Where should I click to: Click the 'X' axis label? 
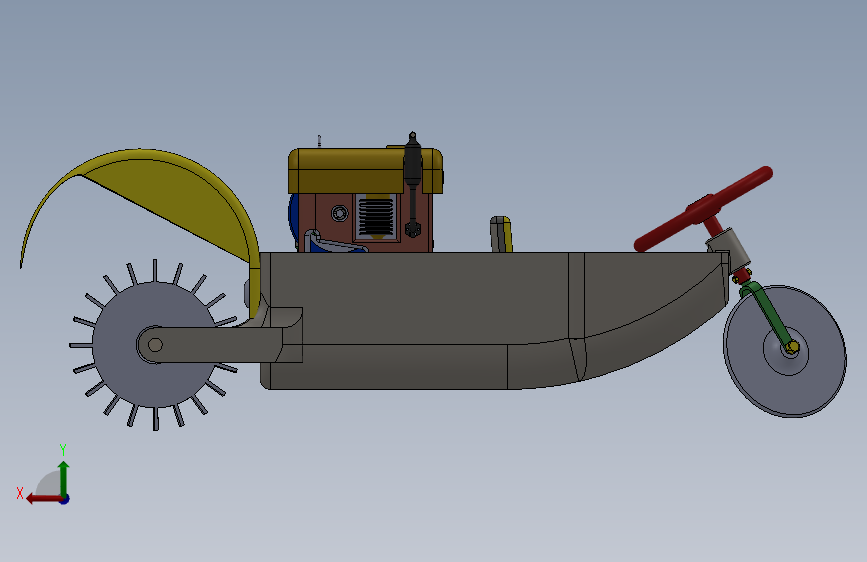pyautogui.click(x=20, y=493)
